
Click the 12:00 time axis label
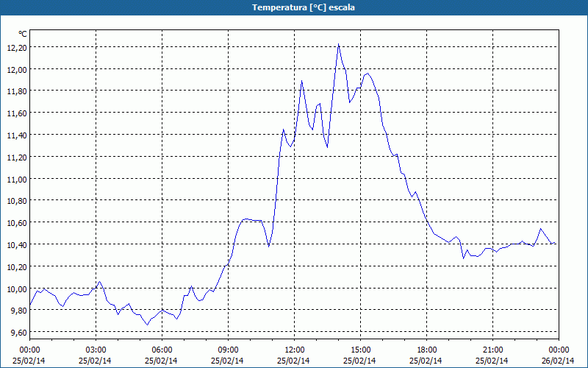pos(295,350)
